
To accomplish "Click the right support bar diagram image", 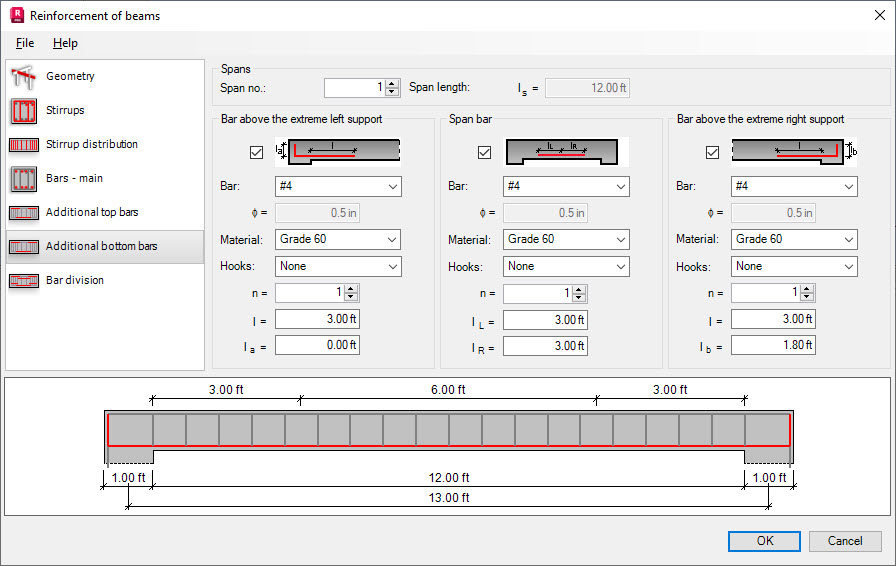I will 794,152.
